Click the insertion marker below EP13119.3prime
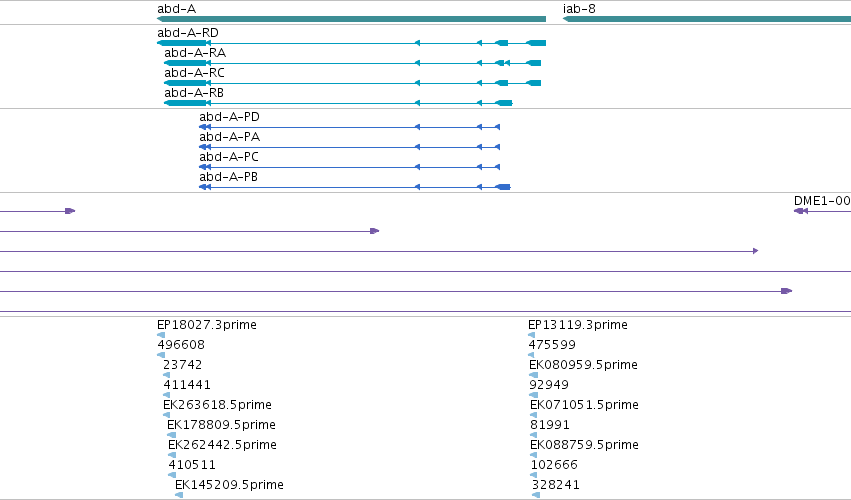 tap(531, 335)
